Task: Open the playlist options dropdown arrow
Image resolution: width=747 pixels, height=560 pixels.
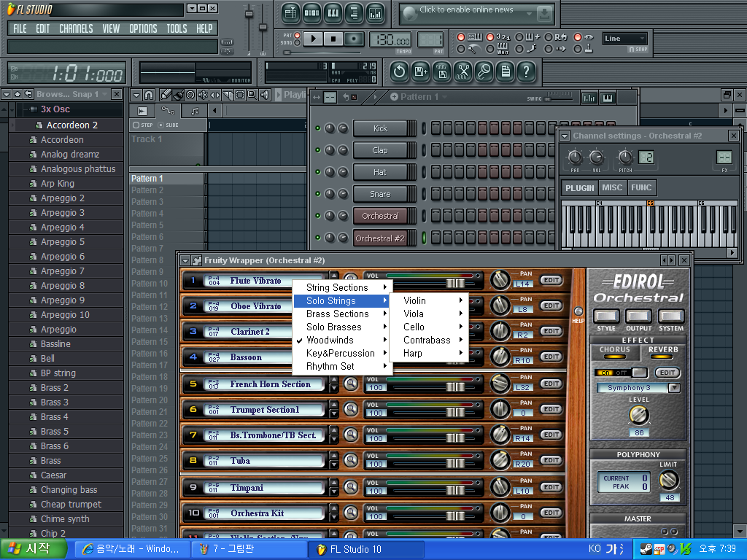Action: click(x=136, y=95)
